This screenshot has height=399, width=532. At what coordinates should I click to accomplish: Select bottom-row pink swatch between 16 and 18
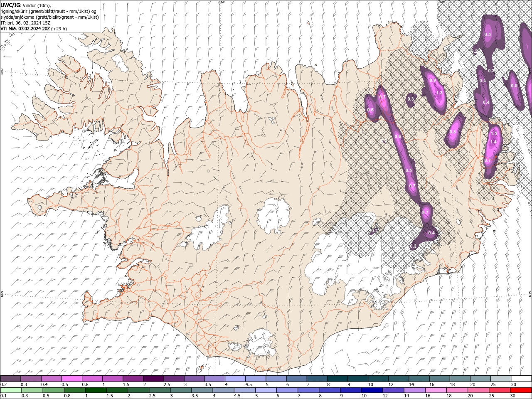[x=436, y=390]
